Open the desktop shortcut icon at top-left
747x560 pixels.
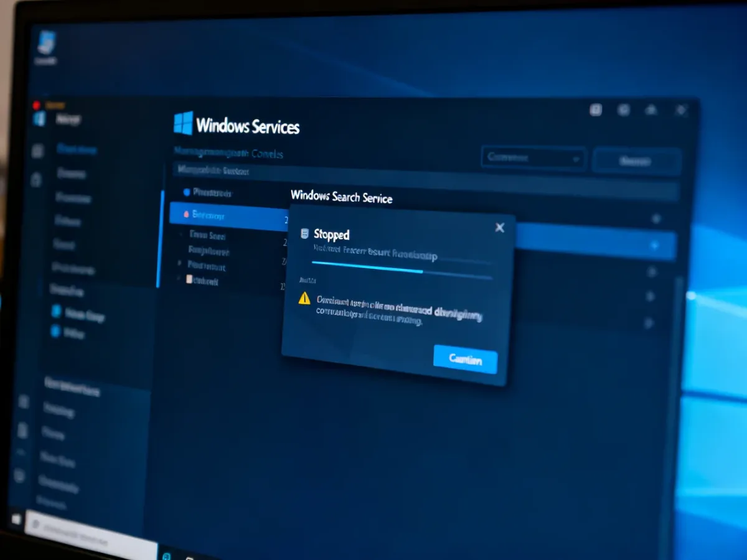[x=47, y=44]
